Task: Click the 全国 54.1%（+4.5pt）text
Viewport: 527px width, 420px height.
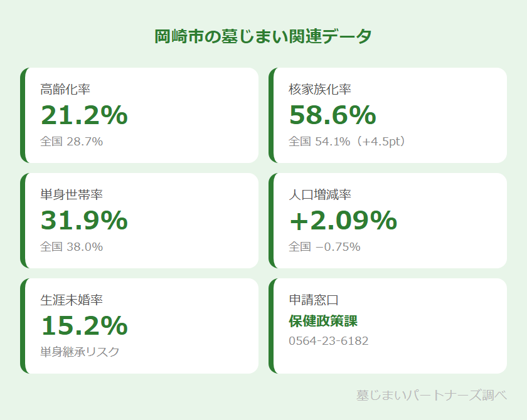Action: click(x=349, y=142)
